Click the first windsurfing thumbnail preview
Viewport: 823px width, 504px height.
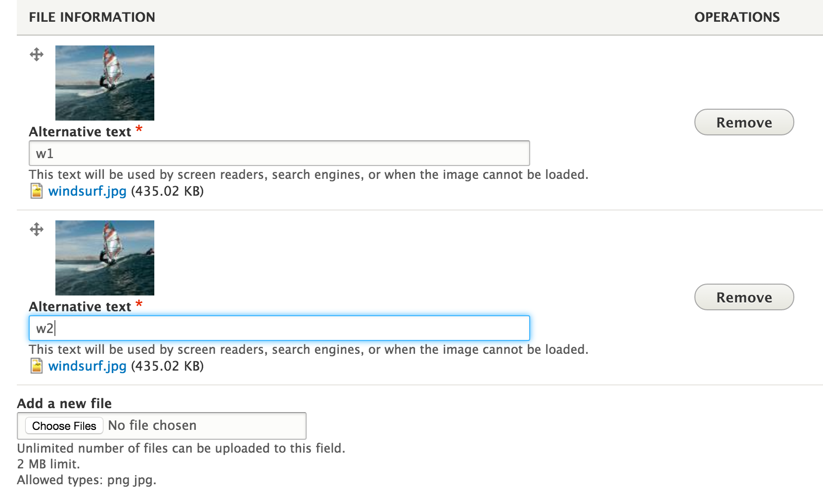104,83
